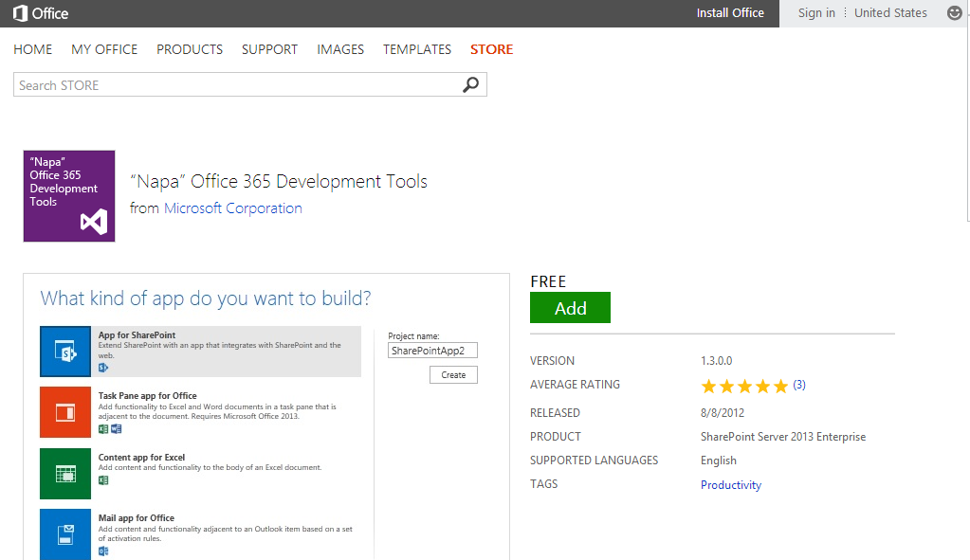This screenshot has width=970, height=560.
Task: Click the Task Pane app for Office title
Action: tap(147, 395)
